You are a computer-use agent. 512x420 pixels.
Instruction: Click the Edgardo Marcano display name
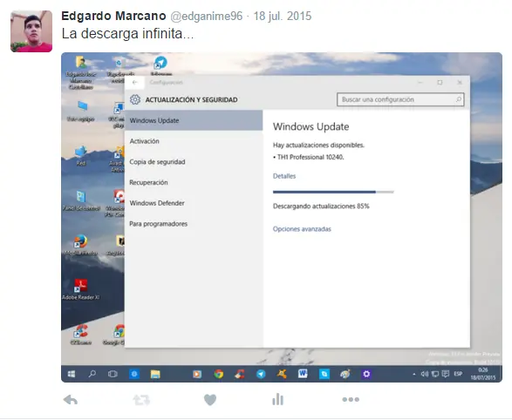pos(113,16)
